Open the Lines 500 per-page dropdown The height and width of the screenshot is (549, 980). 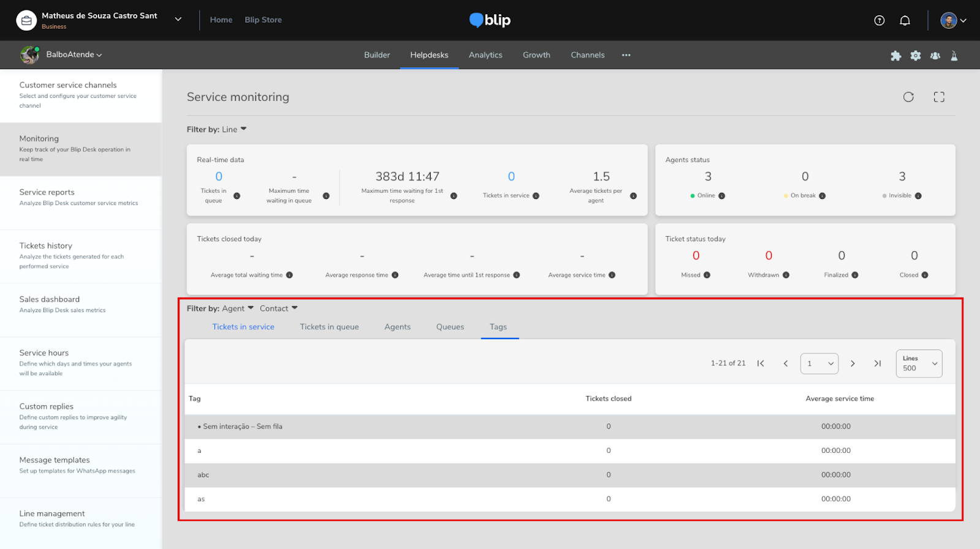point(919,364)
